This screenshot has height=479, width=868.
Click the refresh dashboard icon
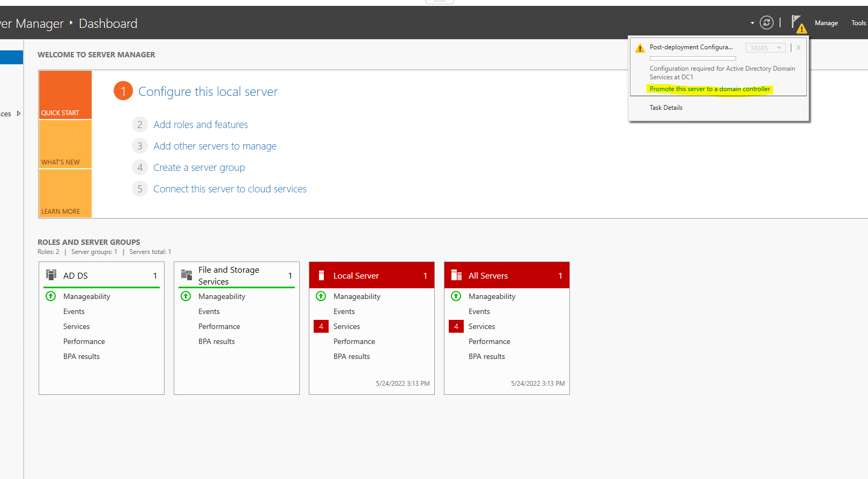pos(767,23)
